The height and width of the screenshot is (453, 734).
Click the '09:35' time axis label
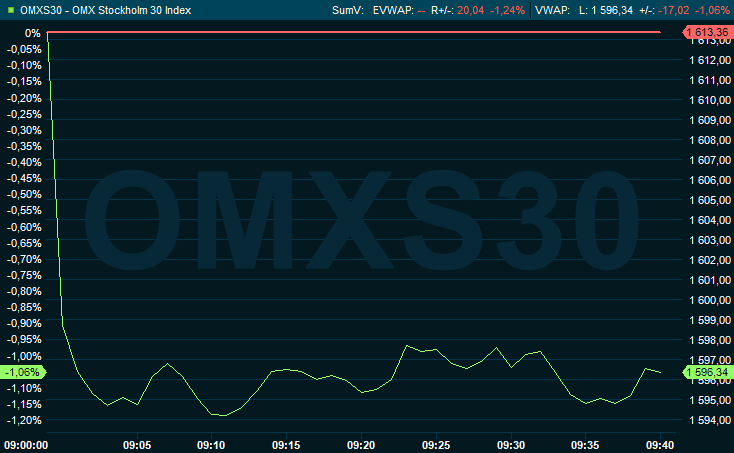(x=585, y=445)
